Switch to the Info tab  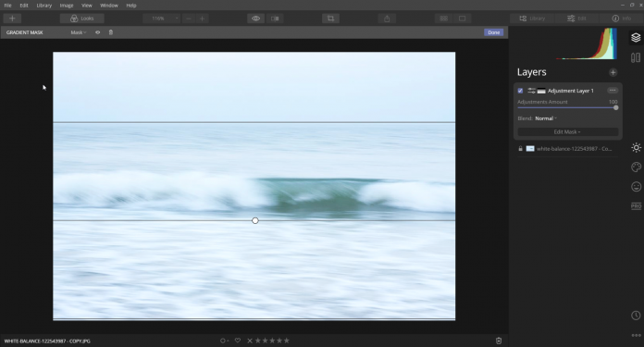[x=622, y=19]
